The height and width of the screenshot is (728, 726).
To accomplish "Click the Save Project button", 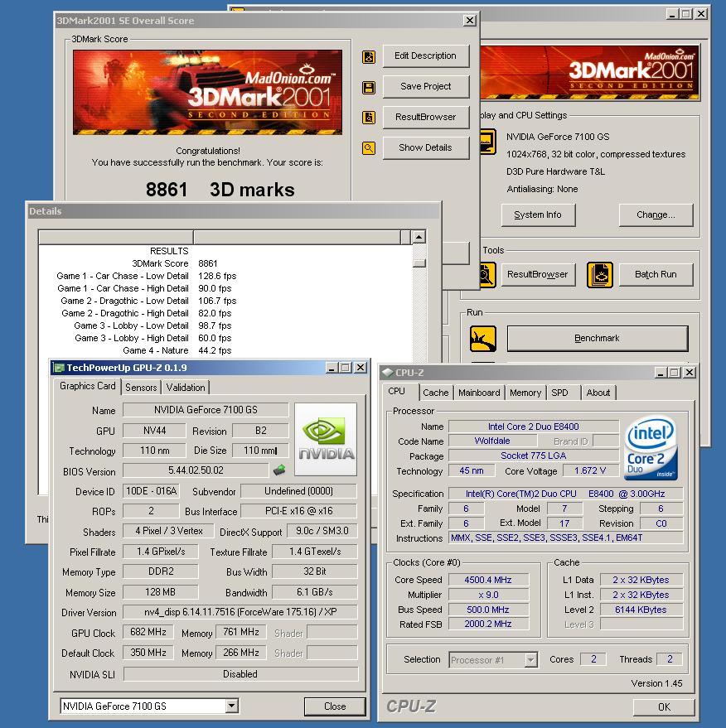I will point(425,87).
